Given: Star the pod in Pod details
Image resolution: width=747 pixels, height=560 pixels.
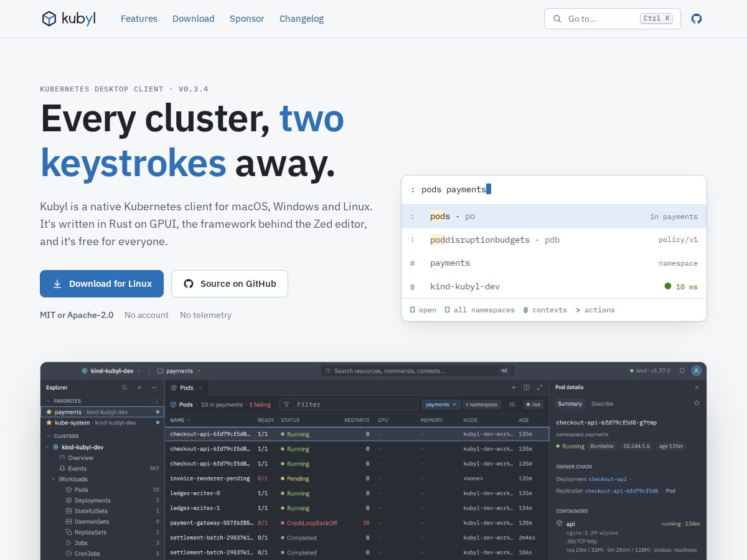Looking at the screenshot, I should [697, 403].
